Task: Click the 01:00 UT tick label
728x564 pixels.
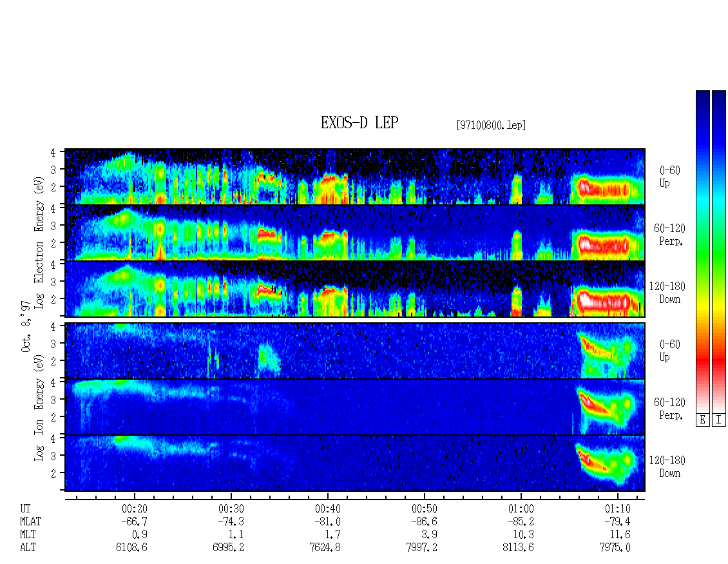Action: coord(521,509)
